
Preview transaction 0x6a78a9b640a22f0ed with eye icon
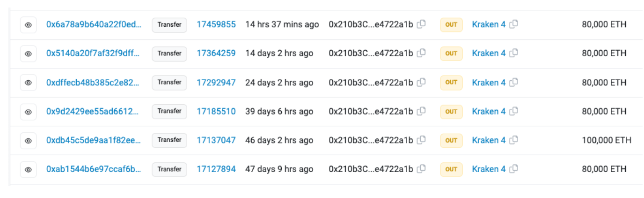click(x=28, y=25)
